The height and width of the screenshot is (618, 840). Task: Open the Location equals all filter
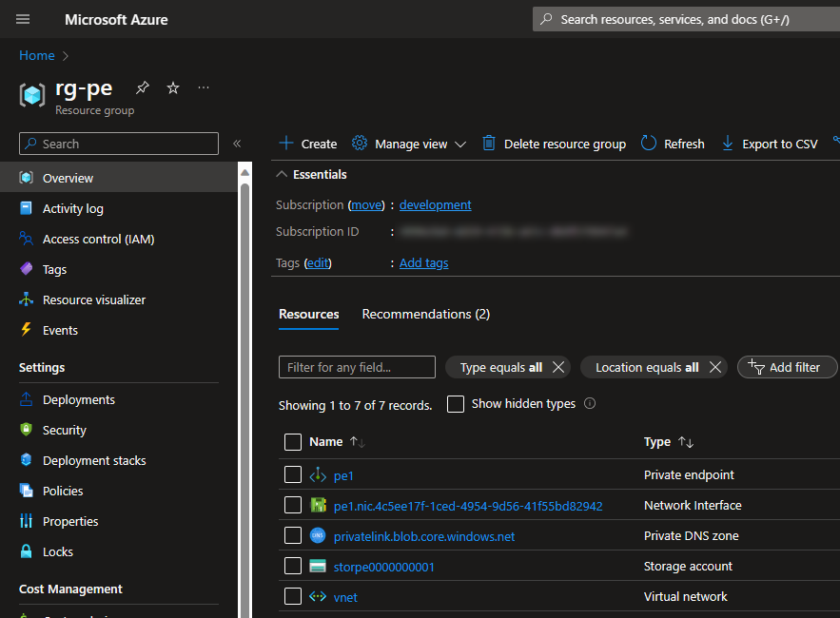click(x=647, y=367)
